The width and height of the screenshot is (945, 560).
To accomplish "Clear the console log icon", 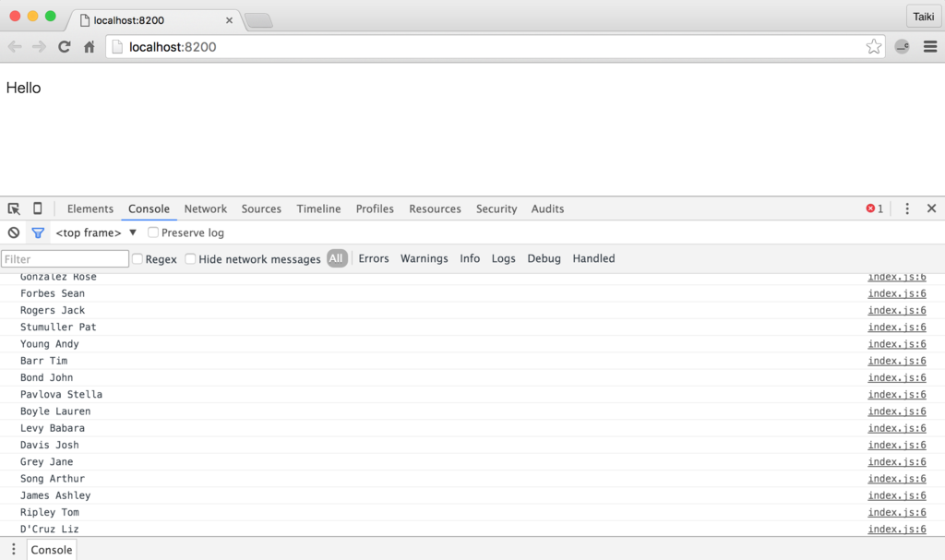I will click(13, 232).
